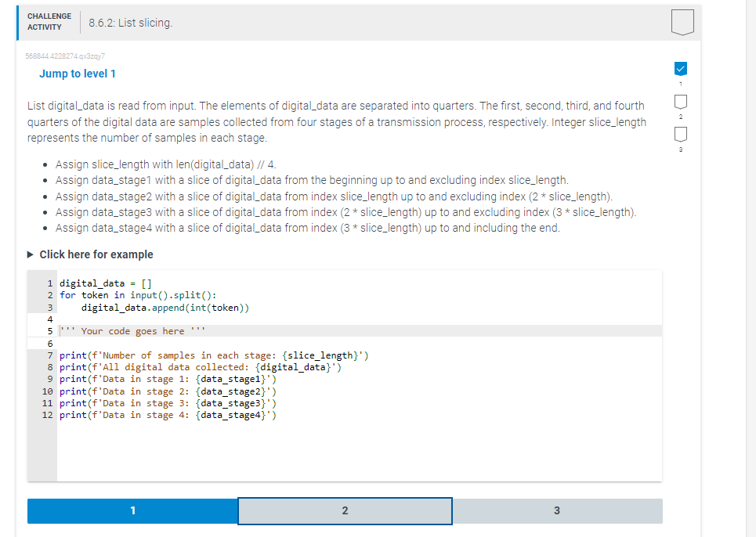The image size is (756, 537).
Task: Click the 'Assign data_stage4' instruction bullet
Action: [x=308, y=228]
